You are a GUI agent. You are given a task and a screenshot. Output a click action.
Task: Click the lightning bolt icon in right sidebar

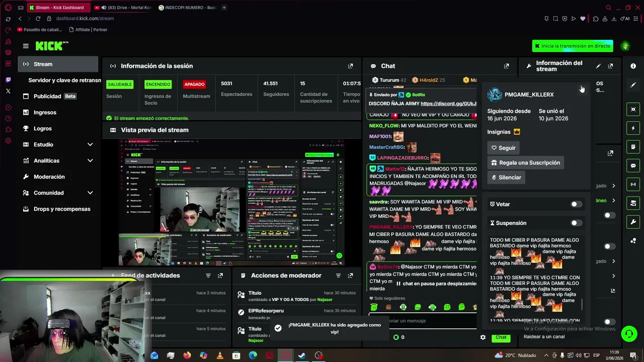(633, 128)
